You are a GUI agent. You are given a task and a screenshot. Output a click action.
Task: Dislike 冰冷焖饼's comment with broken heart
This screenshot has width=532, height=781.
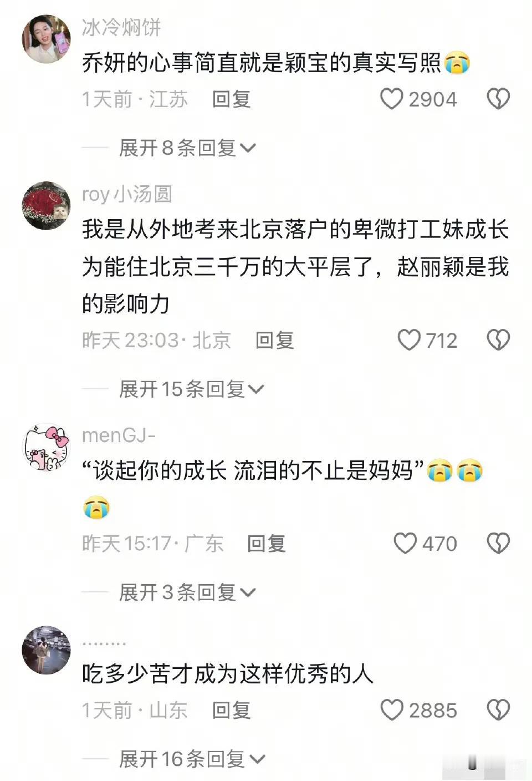(x=498, y=99)
